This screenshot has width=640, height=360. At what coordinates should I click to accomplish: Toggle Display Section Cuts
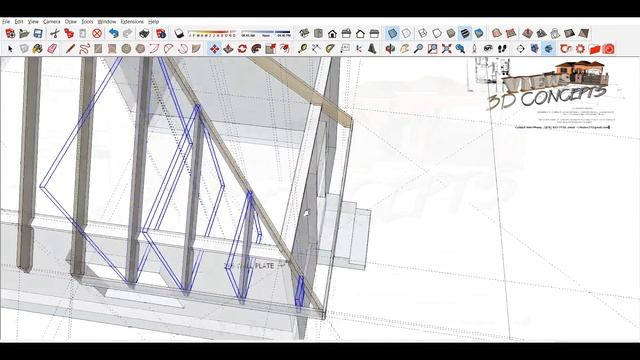tap(548, 49)
